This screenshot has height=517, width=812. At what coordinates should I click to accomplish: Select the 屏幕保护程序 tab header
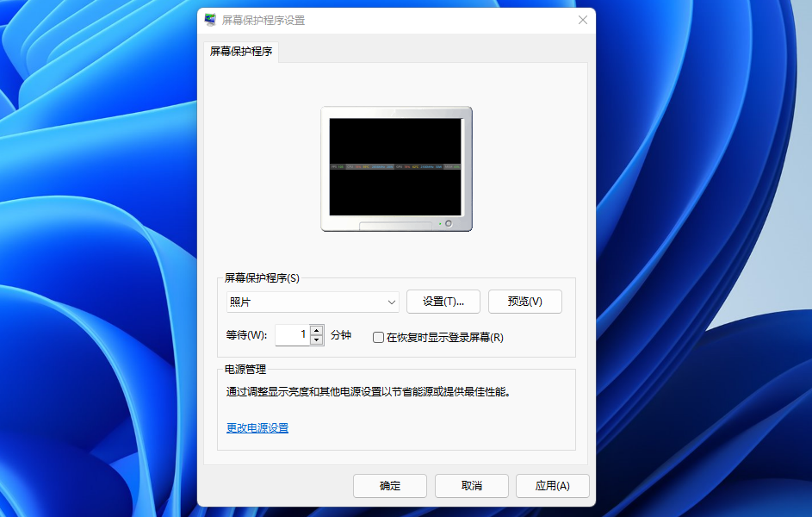coord(240,52)
